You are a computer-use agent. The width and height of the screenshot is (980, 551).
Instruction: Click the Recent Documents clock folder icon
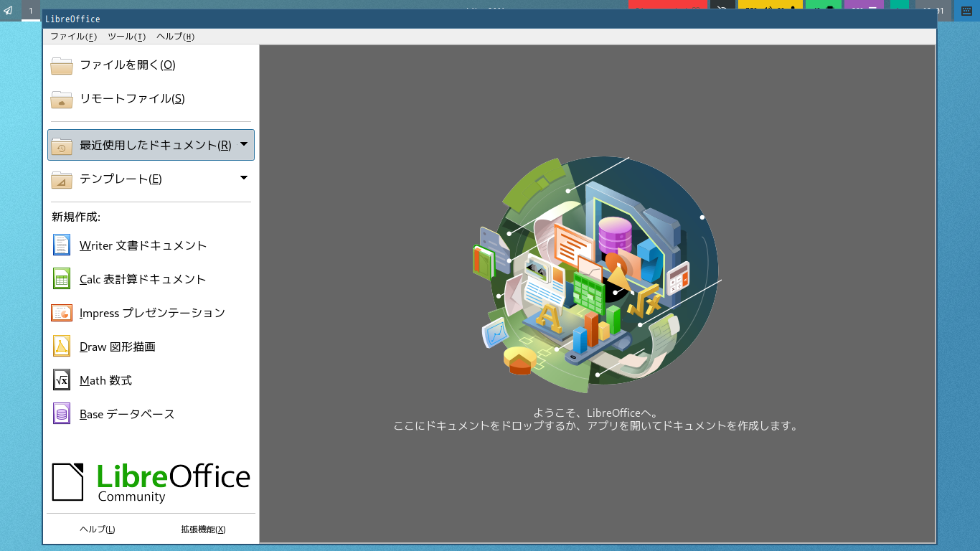click(62, 145)
